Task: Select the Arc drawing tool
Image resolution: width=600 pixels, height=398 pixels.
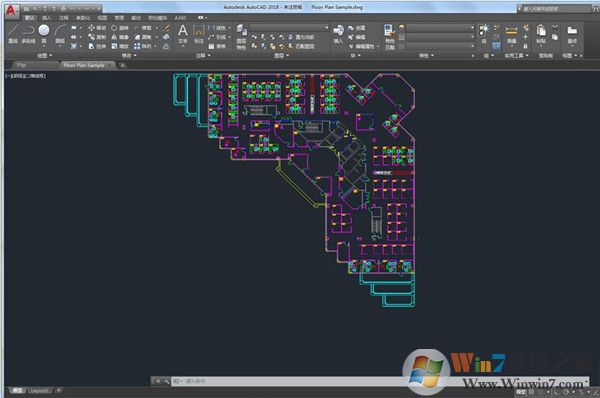Action: (x=60, y=34)
